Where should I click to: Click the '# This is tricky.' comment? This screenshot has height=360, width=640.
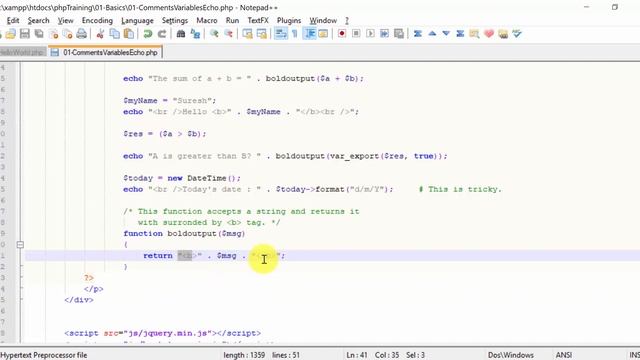[x=460, y=189]
